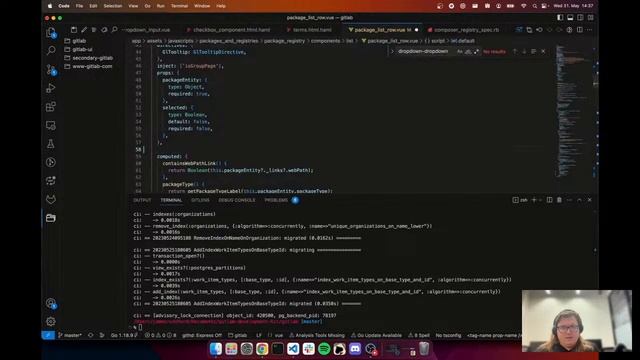Select the Project Manager folder icon

pos(51,218)
